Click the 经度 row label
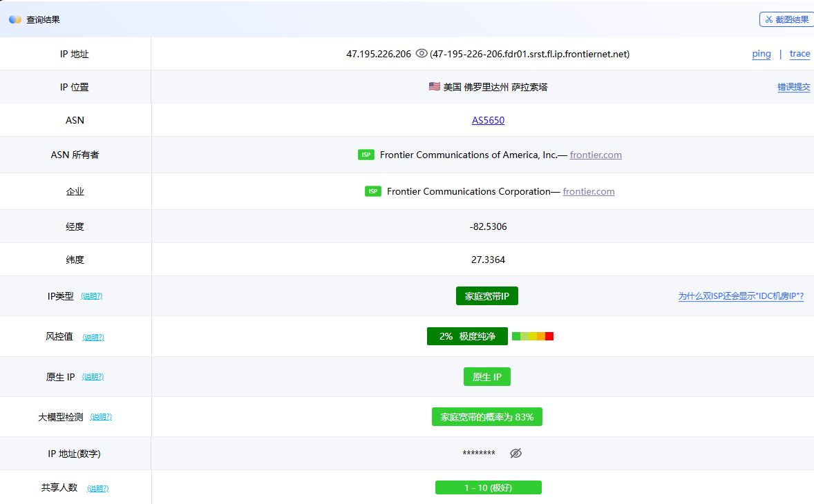Image resolution: width=814 pixels, height=504 pixels. [75, 226]
